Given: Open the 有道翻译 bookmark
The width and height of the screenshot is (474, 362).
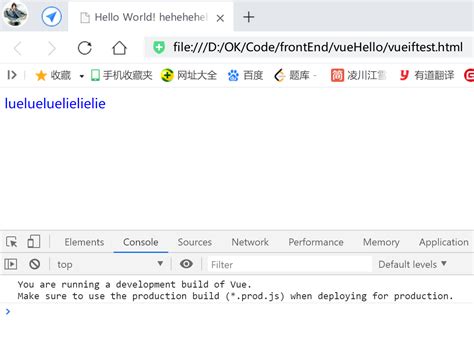Looking at the screenshot, I should click(427, 75).
